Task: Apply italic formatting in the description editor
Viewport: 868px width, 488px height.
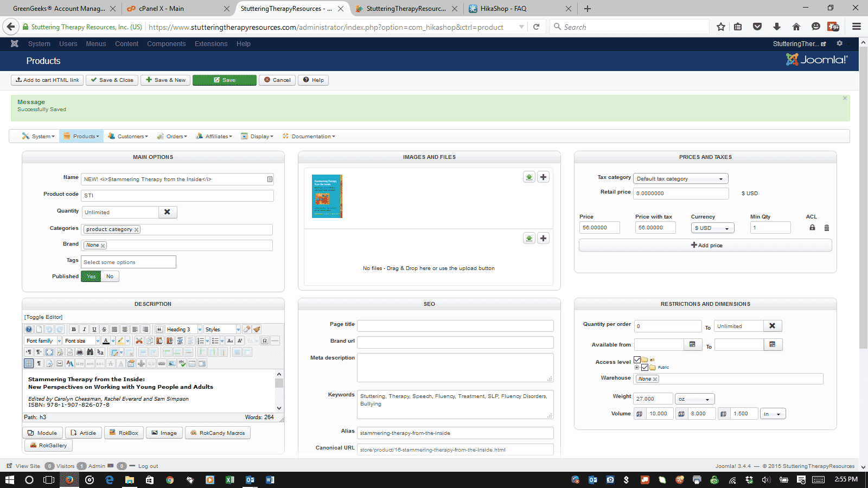Action: point(84,329)
